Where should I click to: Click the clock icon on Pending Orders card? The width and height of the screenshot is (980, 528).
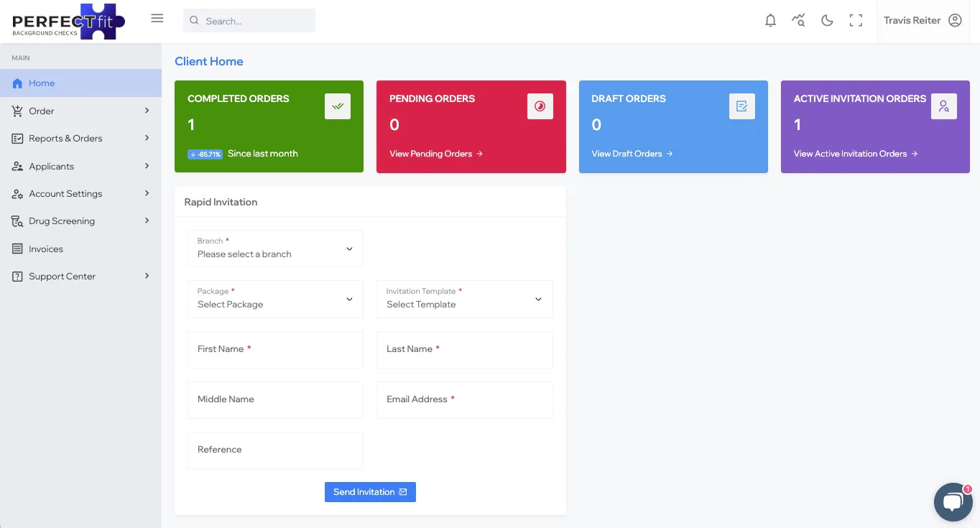540,106
